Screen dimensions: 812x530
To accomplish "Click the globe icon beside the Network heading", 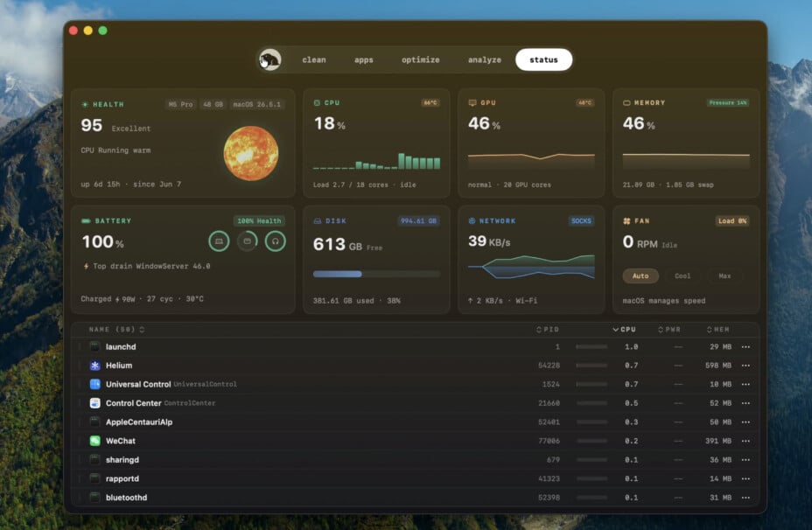I will click(472, 221).
